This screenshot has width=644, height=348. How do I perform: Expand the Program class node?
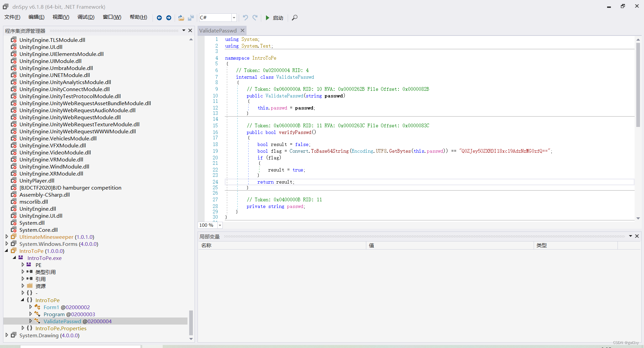[31, 314]
